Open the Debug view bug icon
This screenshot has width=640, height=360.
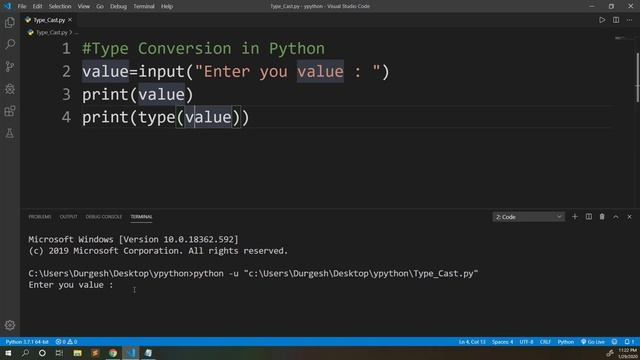click(10, 89)
